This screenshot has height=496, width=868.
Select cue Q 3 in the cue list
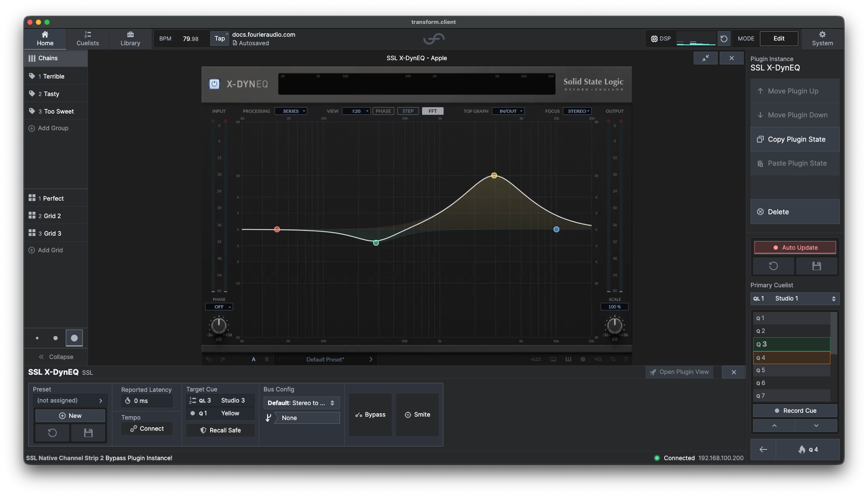(x=792, y=344)
